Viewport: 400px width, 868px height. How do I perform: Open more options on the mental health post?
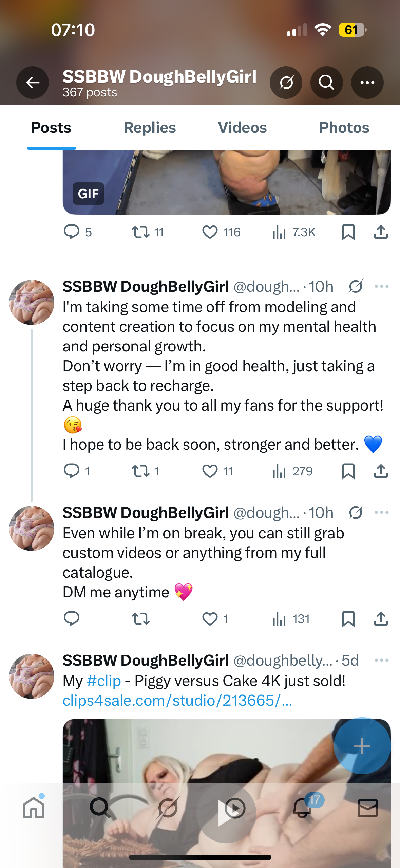tap(381, 286)
